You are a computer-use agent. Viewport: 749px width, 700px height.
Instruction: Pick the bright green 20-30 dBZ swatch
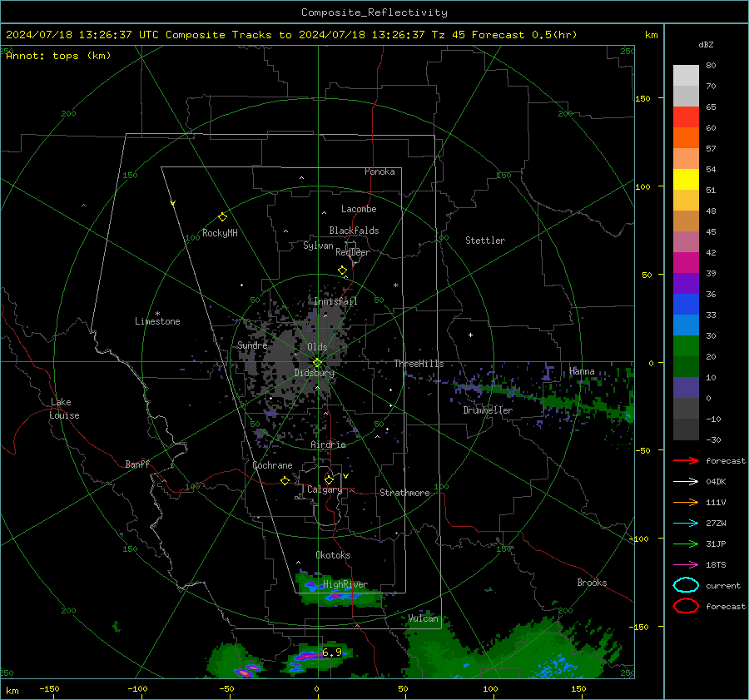click(686, 346)
